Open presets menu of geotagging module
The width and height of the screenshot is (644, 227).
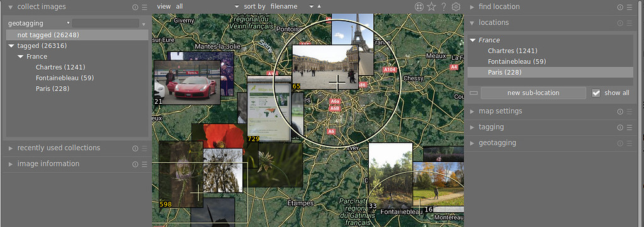630,143
